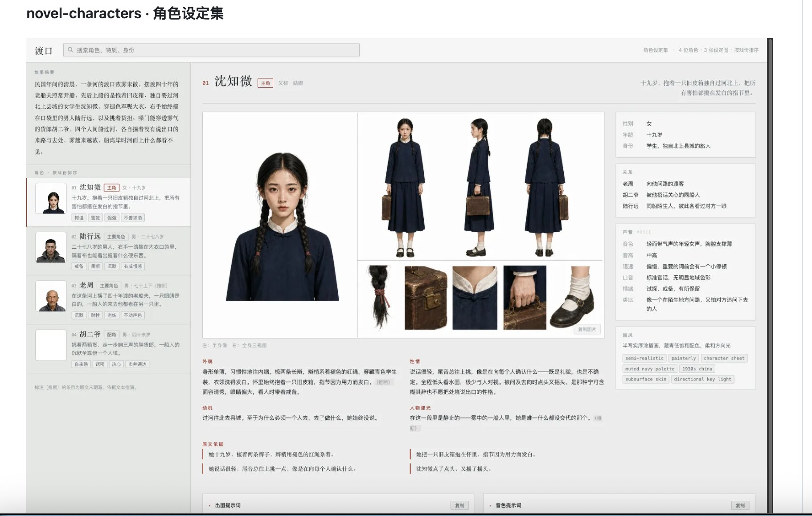This screenshot has width=812, height=516.
Task: Click the search magnifier icon
Action: 70,50
